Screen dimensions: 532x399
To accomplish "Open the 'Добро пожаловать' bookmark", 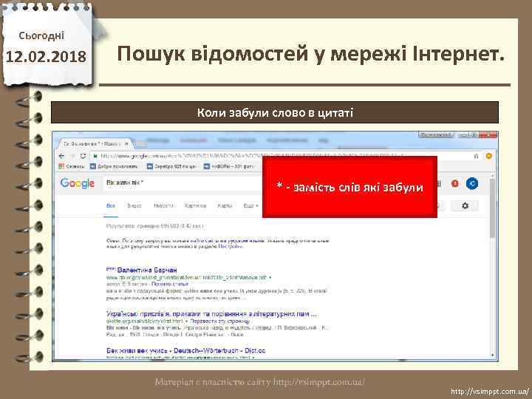I will pyautogui.click(x=114, y=166).
